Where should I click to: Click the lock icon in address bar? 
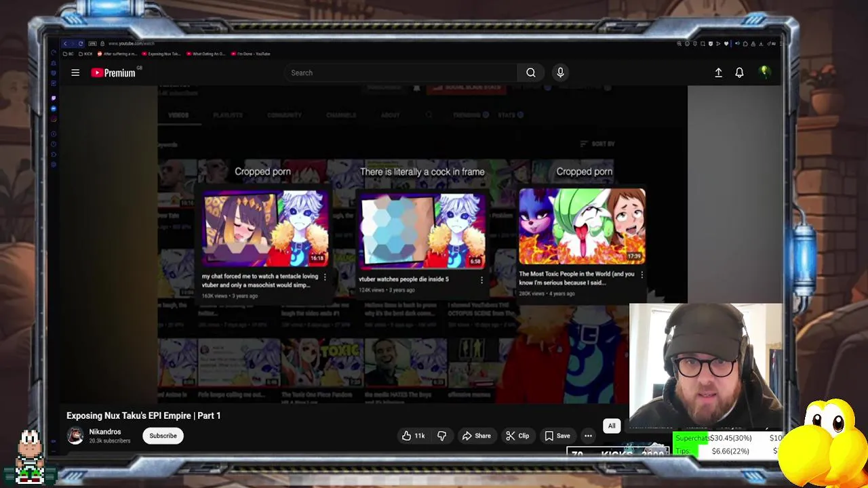pos(102,43)
